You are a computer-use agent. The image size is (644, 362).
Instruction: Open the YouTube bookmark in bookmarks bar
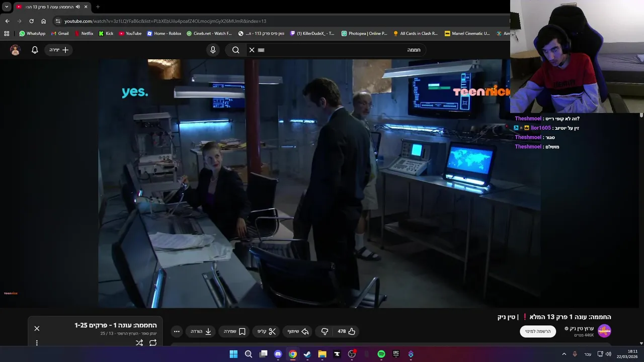(130, 34)
